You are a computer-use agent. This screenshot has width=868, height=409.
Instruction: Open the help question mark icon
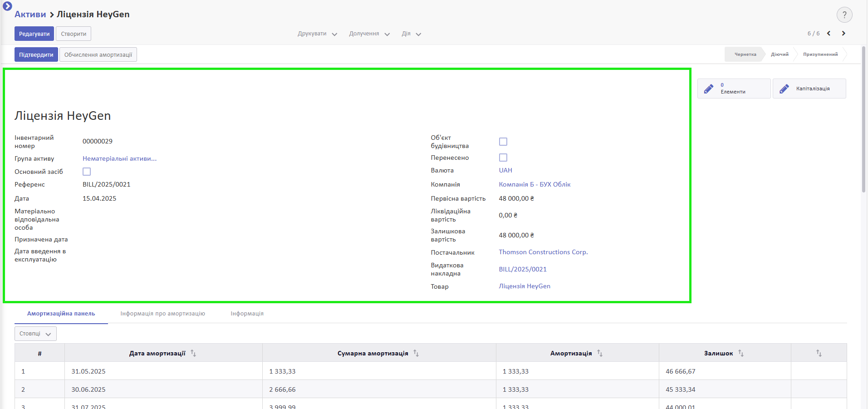coord(844,15)
